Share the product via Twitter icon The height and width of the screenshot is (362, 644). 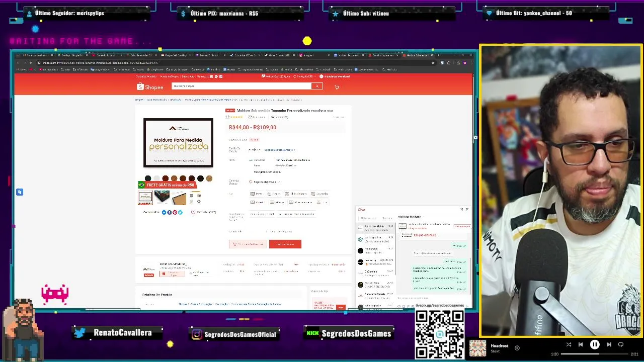180,213
